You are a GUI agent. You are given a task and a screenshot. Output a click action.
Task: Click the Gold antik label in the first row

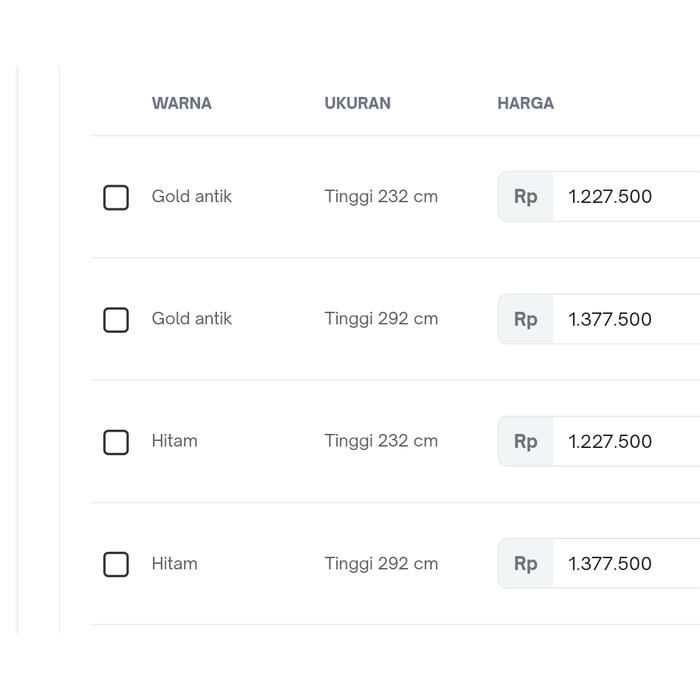click(192, 197)
